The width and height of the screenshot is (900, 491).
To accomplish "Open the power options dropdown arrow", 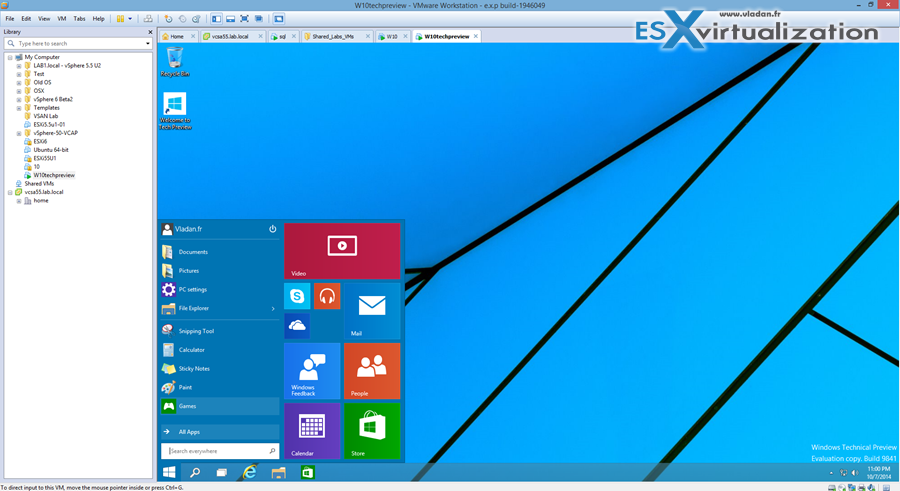I will click(130, 18).
